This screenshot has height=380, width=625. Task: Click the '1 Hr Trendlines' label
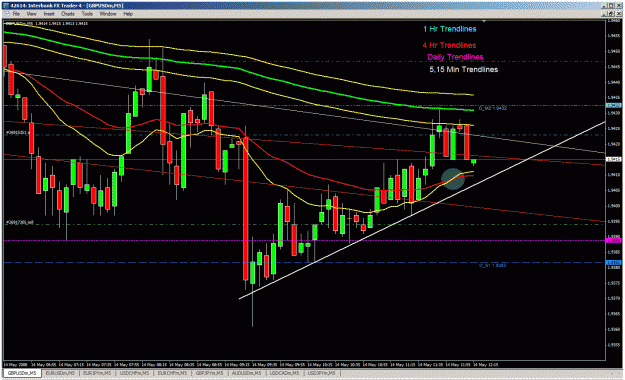click(450, 29)
